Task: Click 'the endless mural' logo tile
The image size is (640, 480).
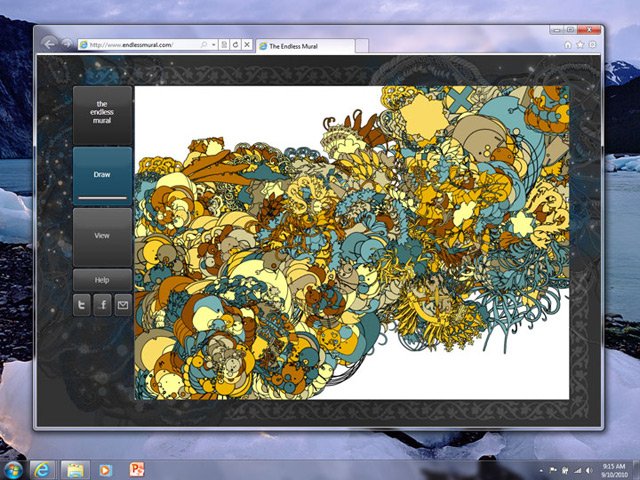Action: pyautogui.click(x=102, y=115)
